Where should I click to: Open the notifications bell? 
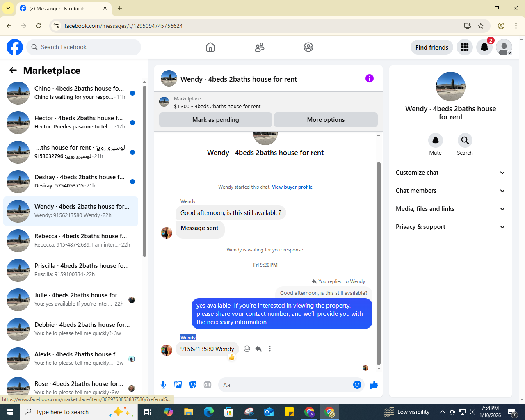(484, 47)
